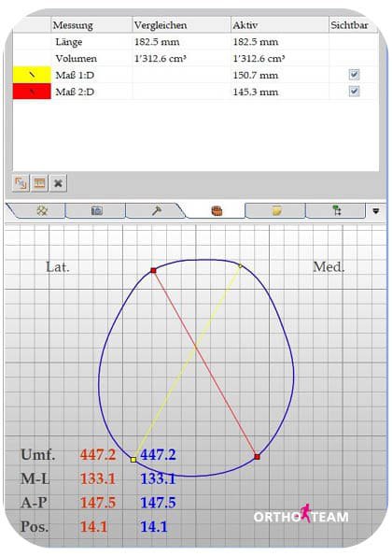Click the Umf. label
Screen dimensions: 392x556
(x=38, y=454)
